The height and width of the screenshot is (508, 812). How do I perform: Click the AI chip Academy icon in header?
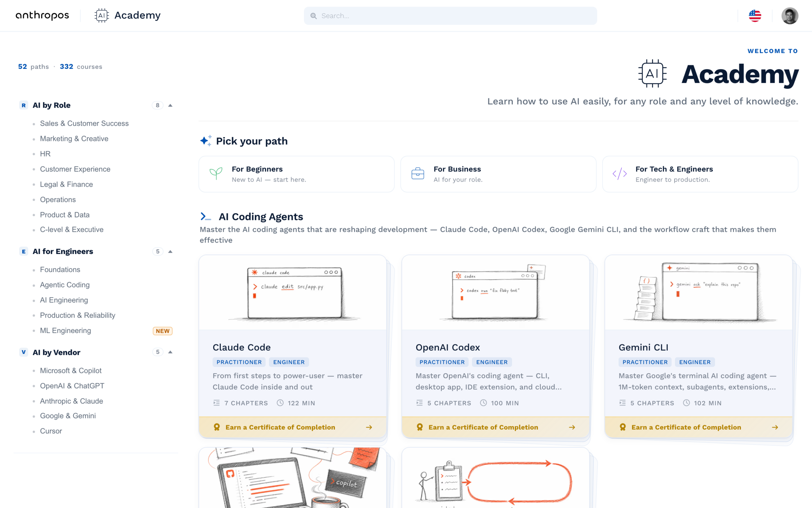pos(102,16)
